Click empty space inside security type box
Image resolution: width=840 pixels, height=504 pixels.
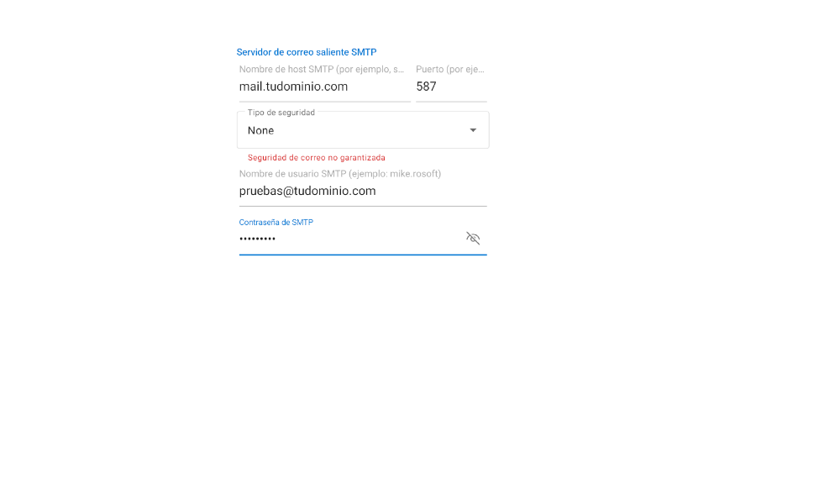370,131
